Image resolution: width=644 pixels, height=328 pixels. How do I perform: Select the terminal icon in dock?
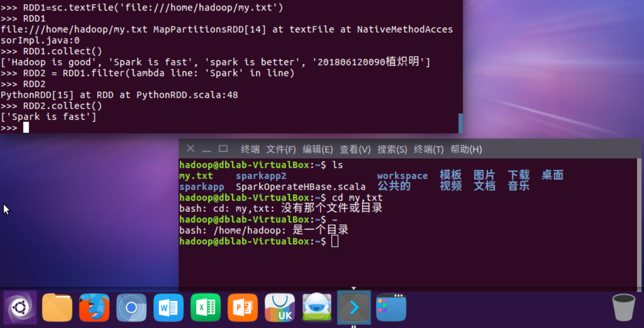(x=354, y=307)
